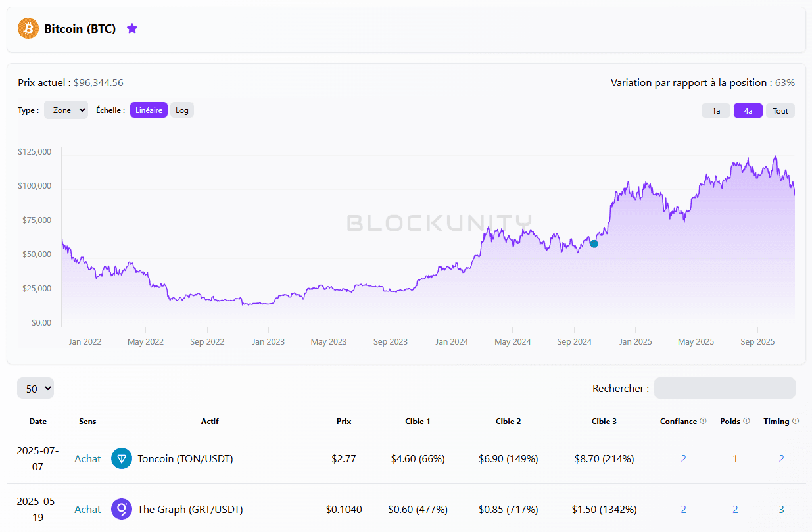Click Achat in the Toncoin row

pos(87,458)
